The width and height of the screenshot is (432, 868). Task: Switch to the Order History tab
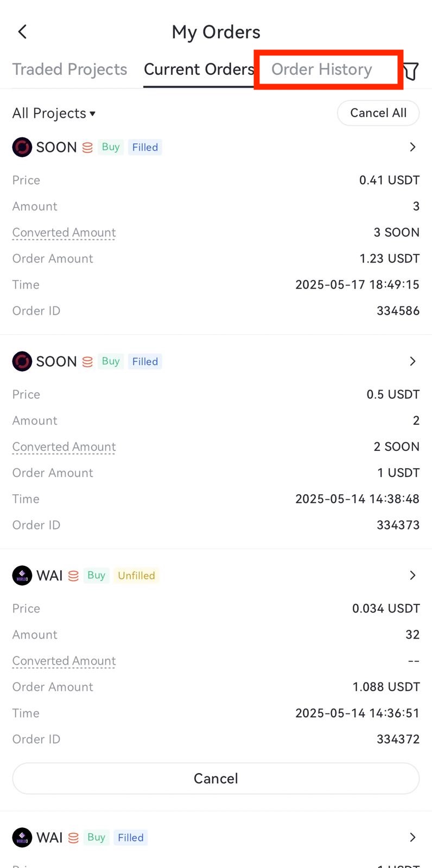322,69
